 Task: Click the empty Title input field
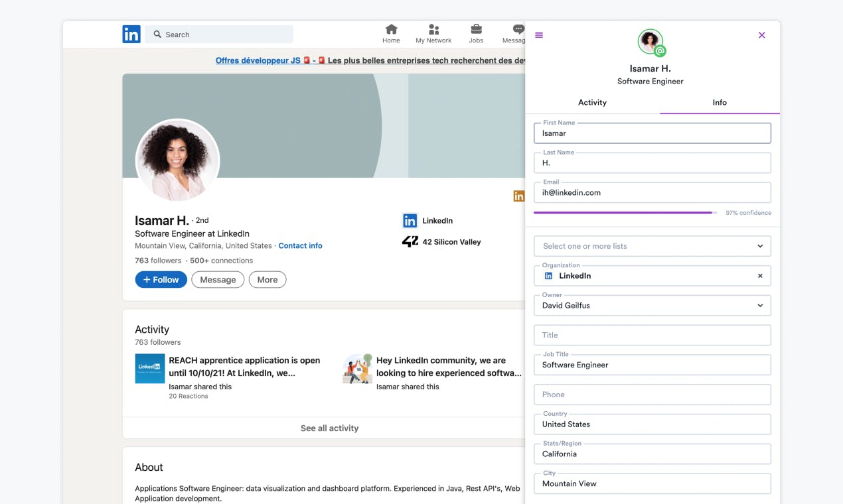[x=652, y=336]
